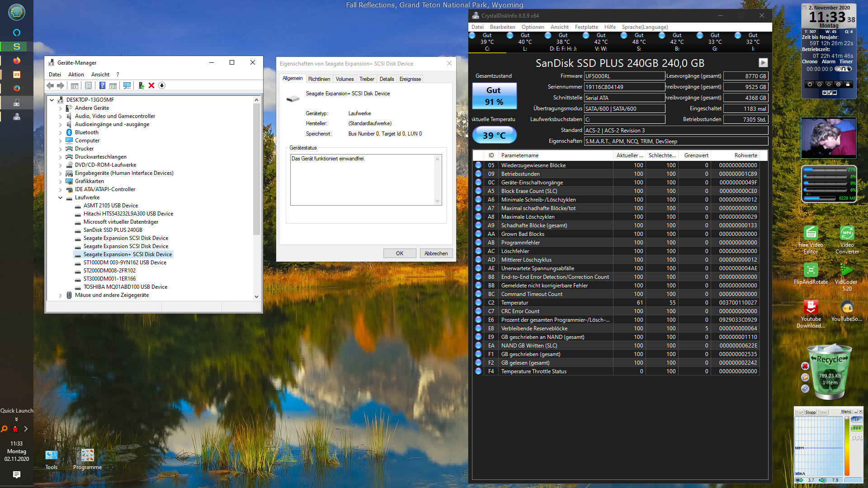Click the properties toolbar icon in Geräte-Manager

88,85
